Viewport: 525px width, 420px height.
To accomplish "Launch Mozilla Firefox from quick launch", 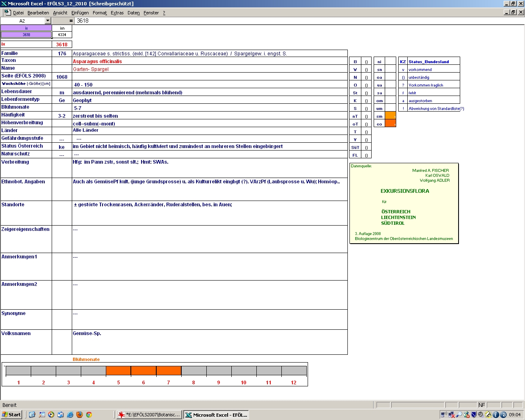I will tap(79, 415).
